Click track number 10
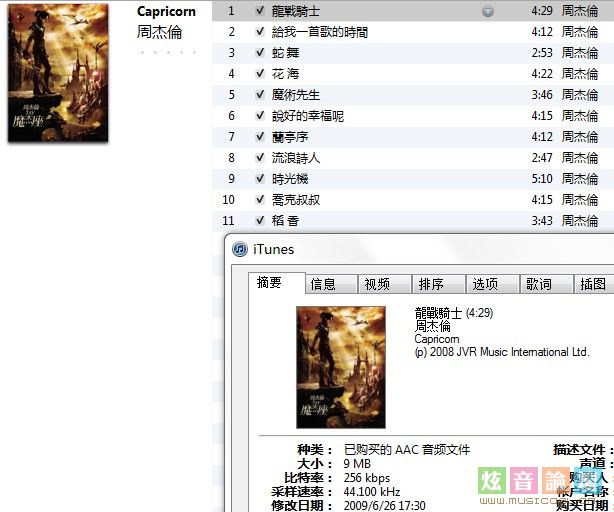The image size is (614, 512). pyautogui.click(x=228, y=200)
